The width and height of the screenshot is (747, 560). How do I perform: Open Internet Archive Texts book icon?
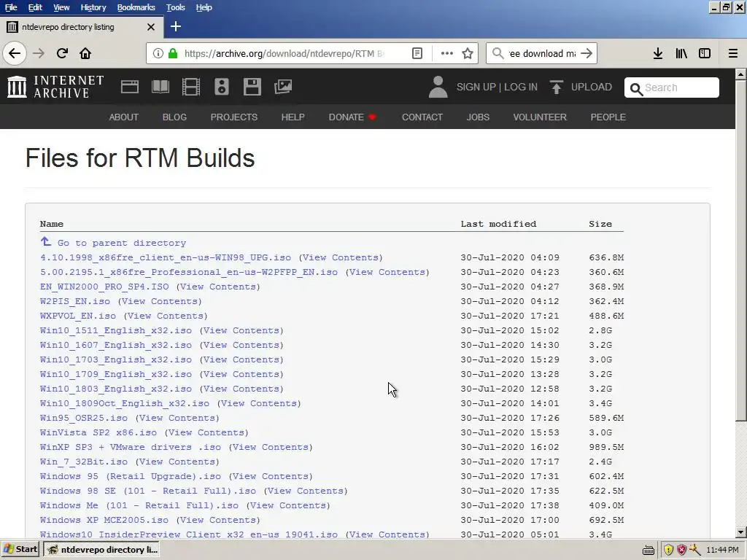tap(160, 87)
